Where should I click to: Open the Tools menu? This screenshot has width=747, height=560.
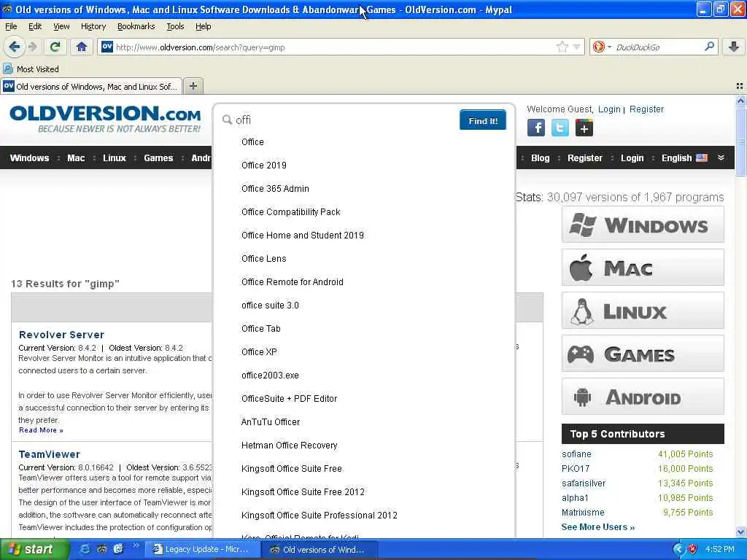pos(175,26)
